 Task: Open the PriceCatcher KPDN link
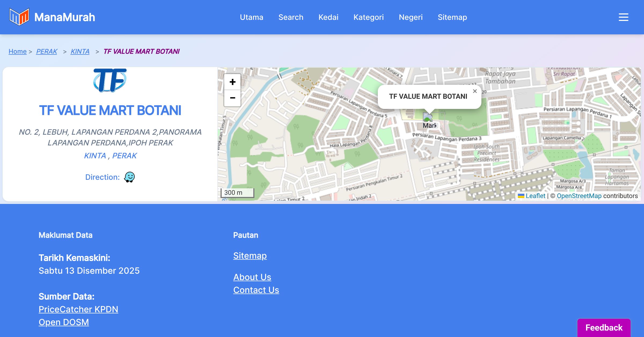(x=78, y=309)
